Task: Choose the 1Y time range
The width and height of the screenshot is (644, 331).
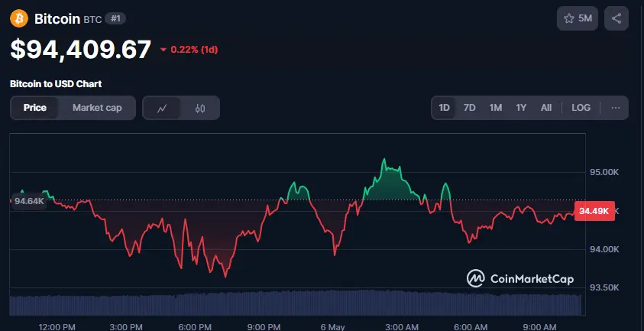Action: (x=521, y=108)
